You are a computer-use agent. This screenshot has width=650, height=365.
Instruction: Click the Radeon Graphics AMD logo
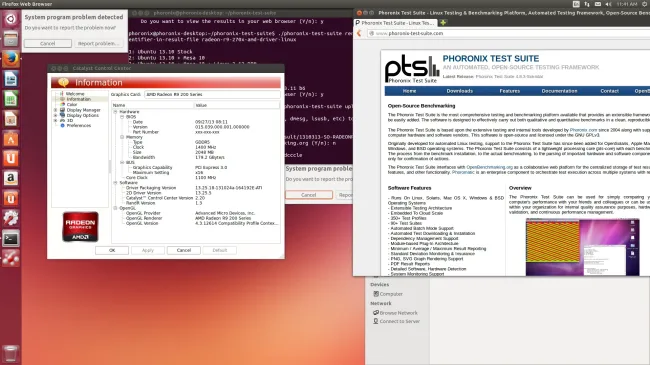coord(80,226)
